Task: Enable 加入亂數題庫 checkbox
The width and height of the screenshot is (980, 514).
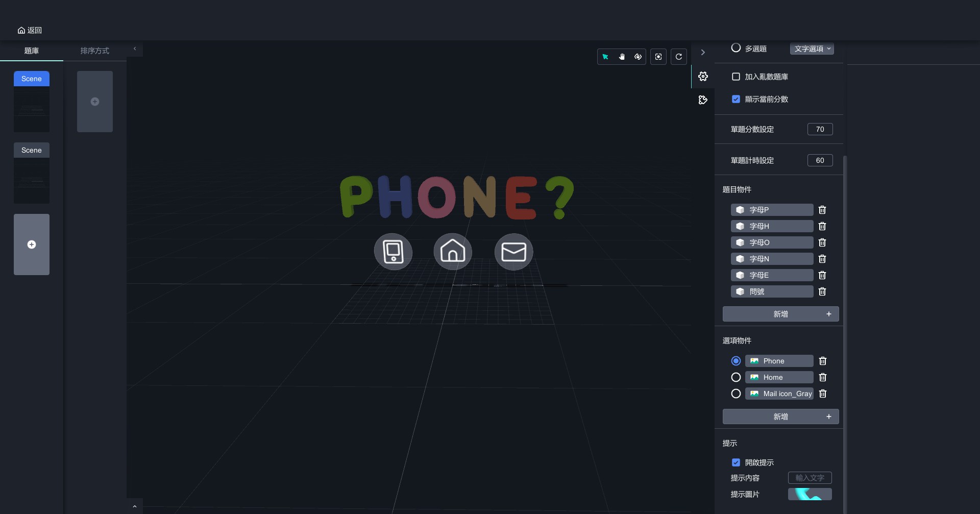Action: [x=736, y=77]
